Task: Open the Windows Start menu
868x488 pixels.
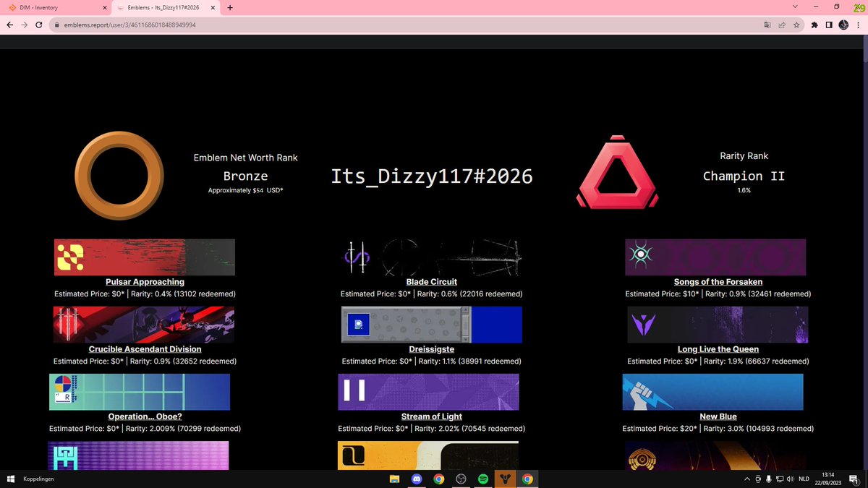Action: point(10,479)
